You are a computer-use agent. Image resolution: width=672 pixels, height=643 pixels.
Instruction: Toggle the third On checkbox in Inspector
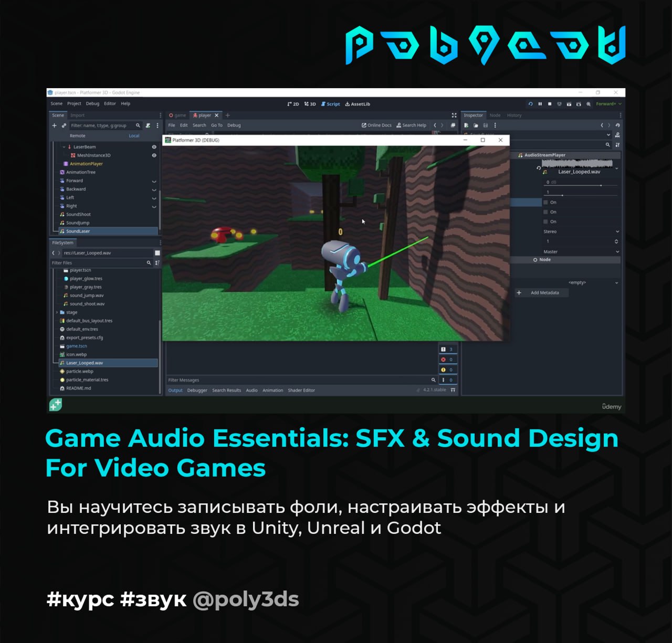[545, 222]
